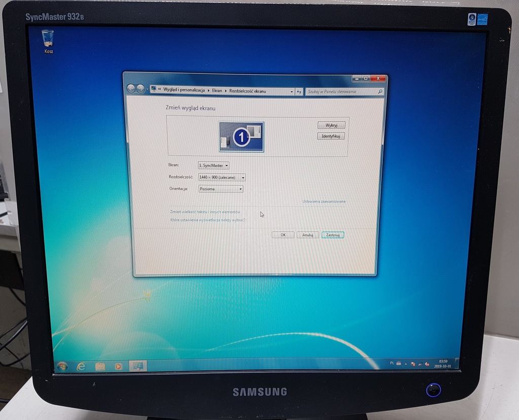Click the muted volume speaker icon

click(427, 364)
